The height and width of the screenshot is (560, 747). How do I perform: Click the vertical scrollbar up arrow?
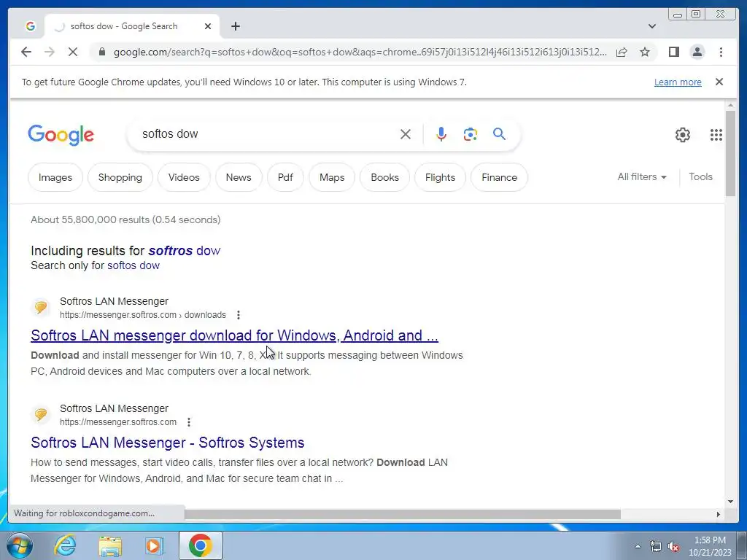click(730, 105)
